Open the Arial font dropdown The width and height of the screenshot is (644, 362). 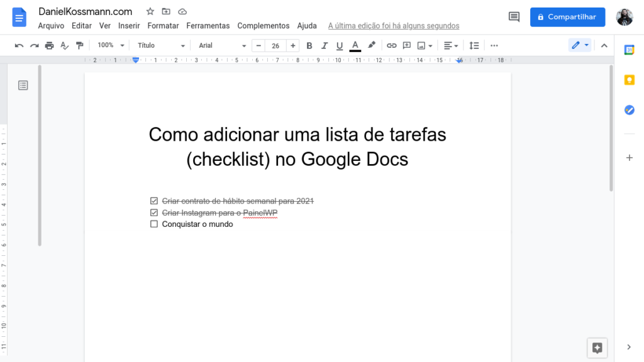pos(222,45)
